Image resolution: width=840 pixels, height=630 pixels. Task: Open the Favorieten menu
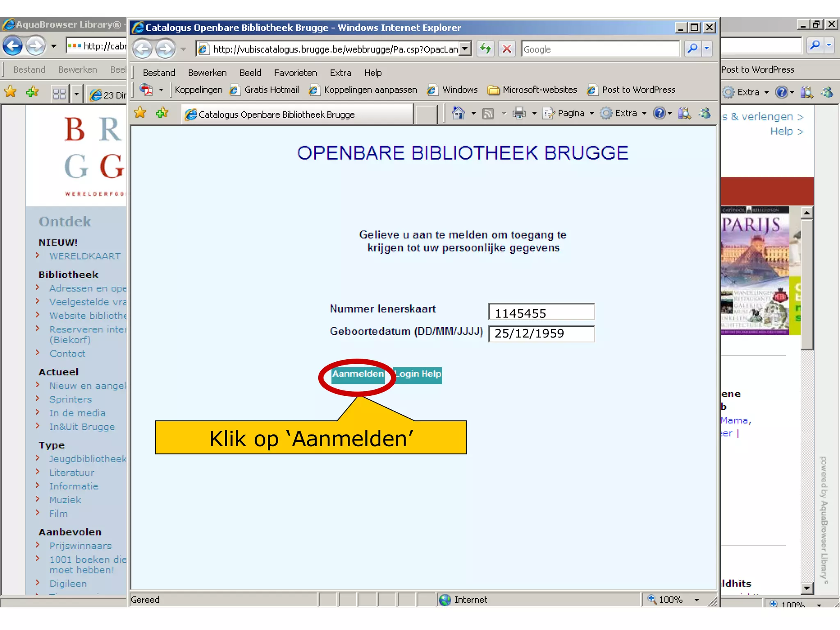(295, 73)
